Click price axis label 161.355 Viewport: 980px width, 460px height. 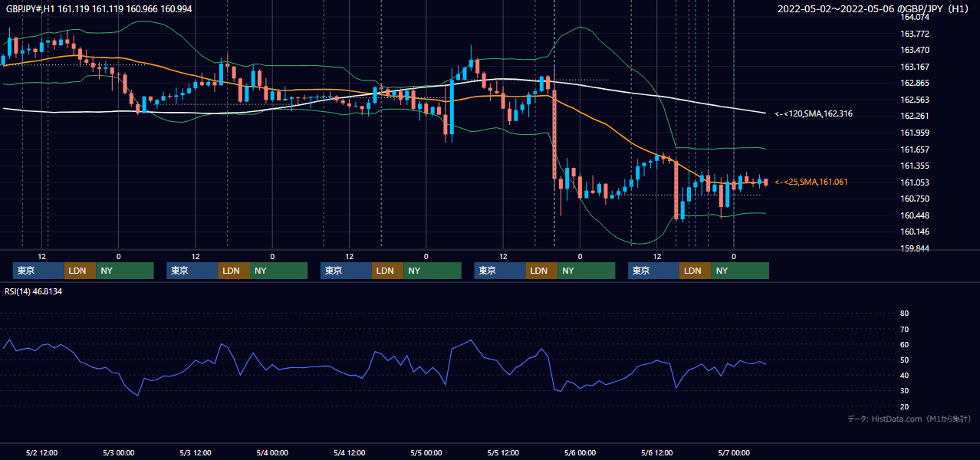[x=914, y=166]
